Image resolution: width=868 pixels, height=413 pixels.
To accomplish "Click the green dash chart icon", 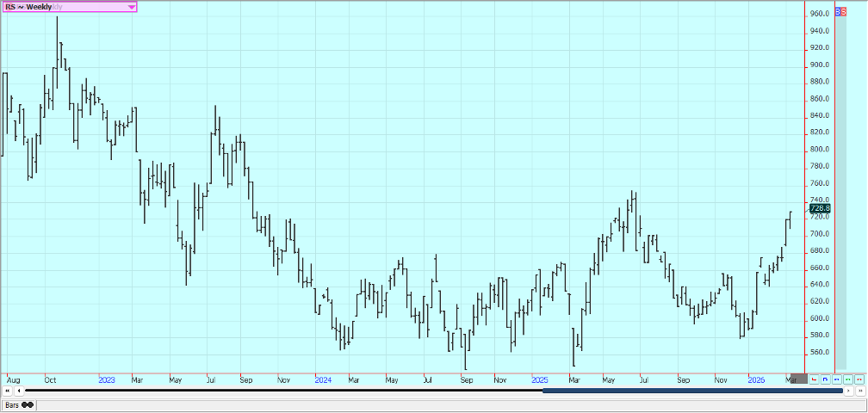I will point(847,379).
